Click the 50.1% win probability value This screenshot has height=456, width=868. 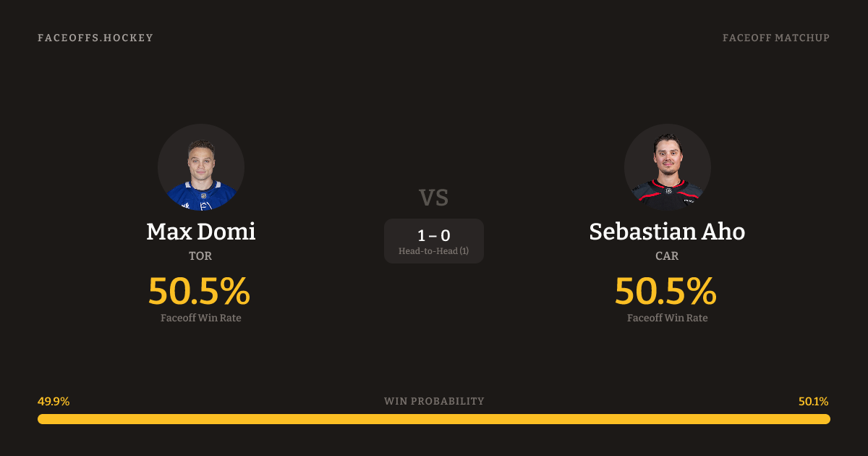(x=813, y=402)
